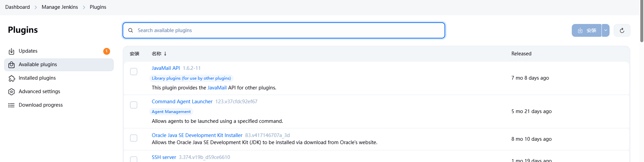
Task: Click the 安装 column header
Action: 135,54
